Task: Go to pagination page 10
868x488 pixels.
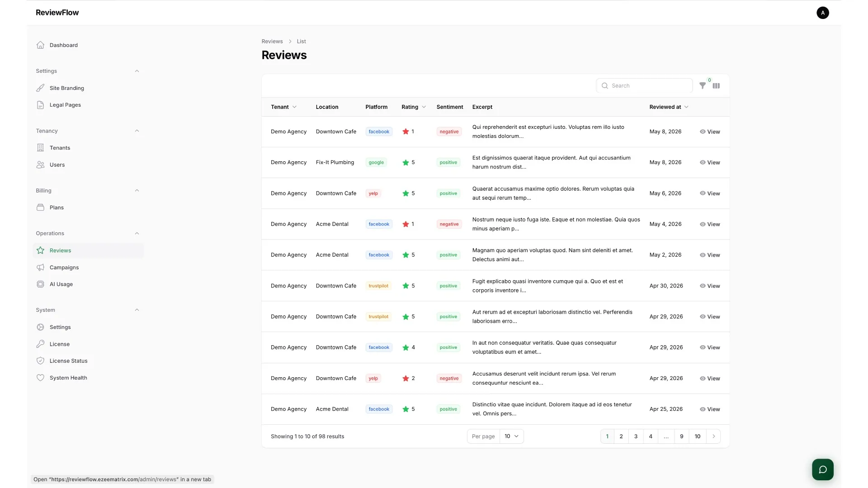Action: (x=698, y=436)
